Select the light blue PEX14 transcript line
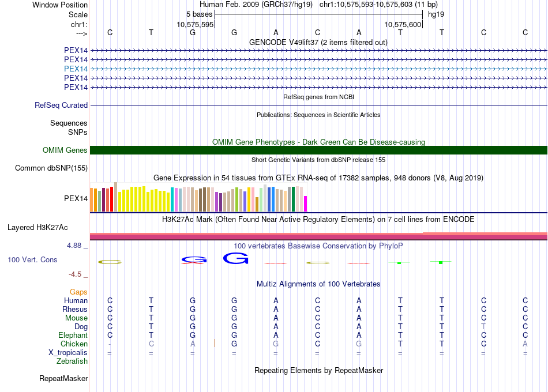Viewport: 548px width, 392px height. [x=319, y=69]
